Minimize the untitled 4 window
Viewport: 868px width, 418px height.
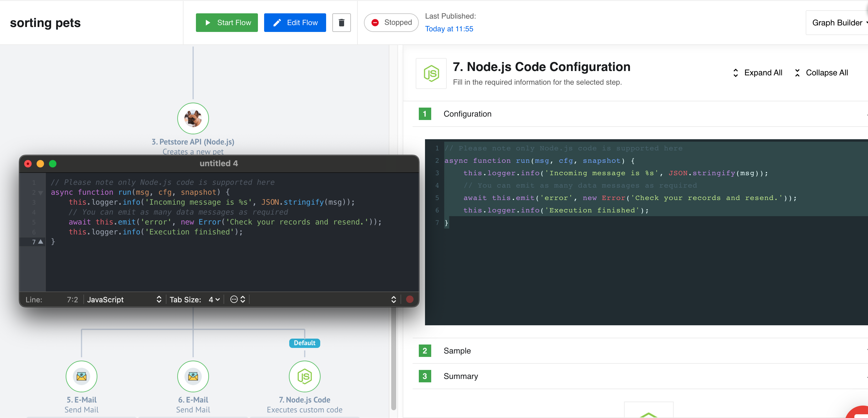click(40, 164)
